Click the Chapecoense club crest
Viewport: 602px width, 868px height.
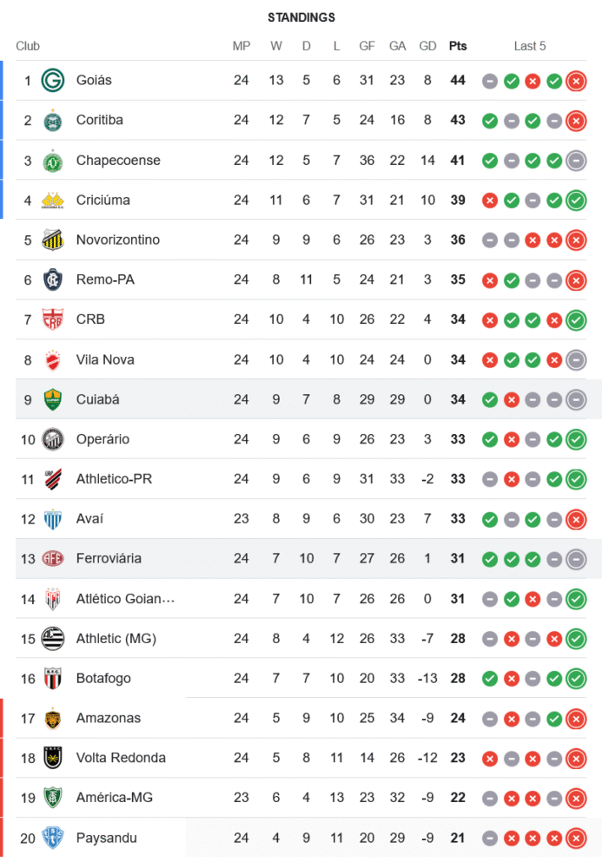[53, 161]
